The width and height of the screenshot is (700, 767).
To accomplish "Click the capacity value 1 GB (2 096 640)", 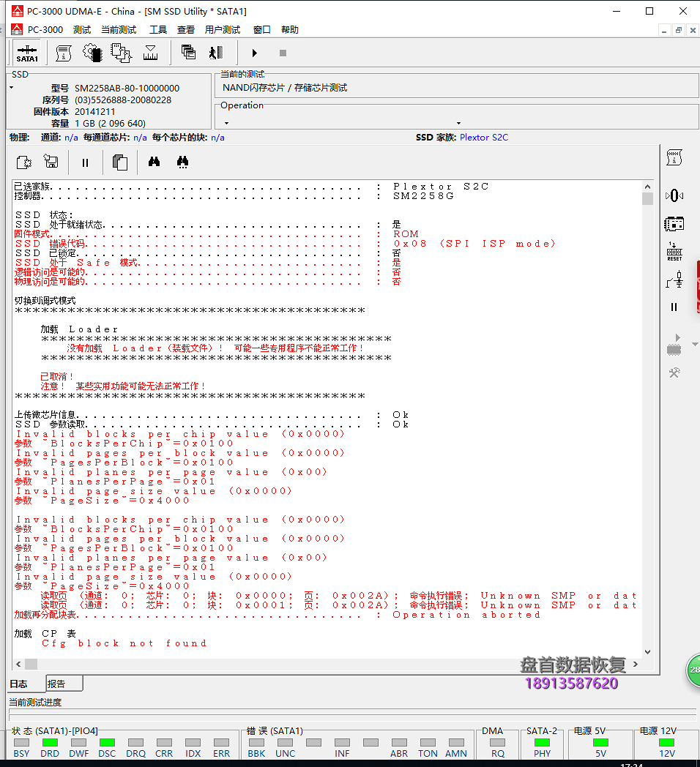I will click(110, 123).
